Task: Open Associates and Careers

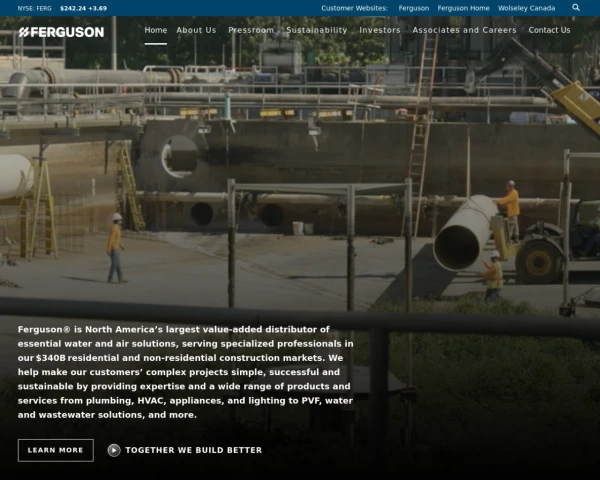Action: (465, 30)
